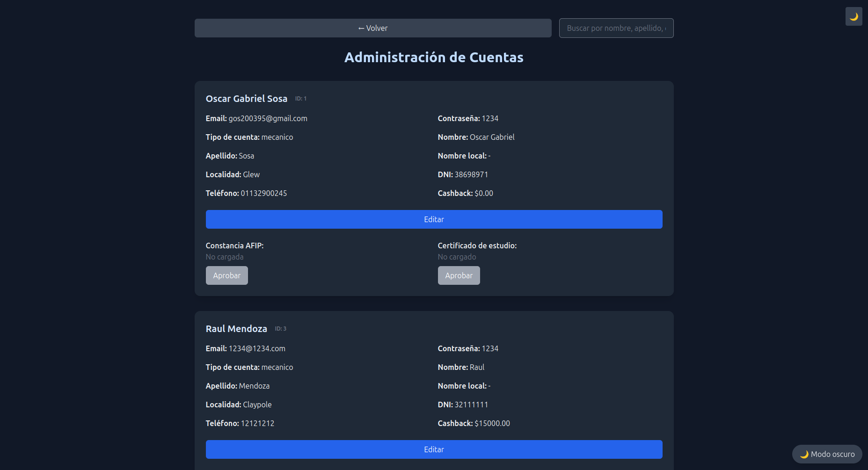868x470 pixels.
Task: Toggle the Modo oscuro switch
Action: pos(827,454)
